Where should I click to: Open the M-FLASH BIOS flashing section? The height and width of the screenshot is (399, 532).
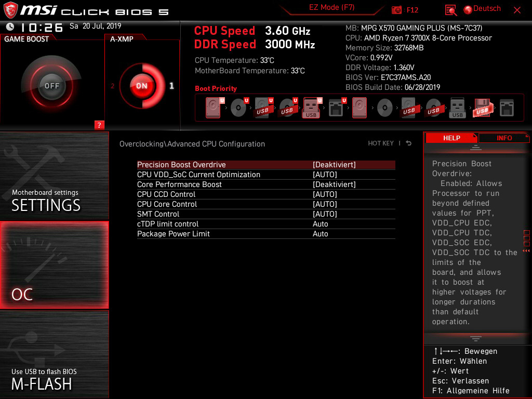pyautogui.click(x=54, y=354)
